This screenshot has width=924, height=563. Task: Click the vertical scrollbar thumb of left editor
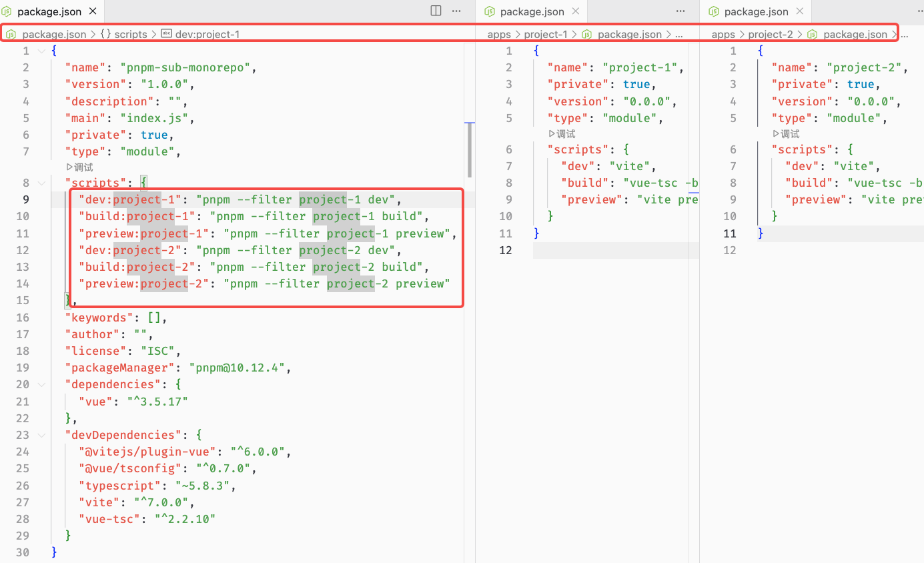click(x=470, y=150)
